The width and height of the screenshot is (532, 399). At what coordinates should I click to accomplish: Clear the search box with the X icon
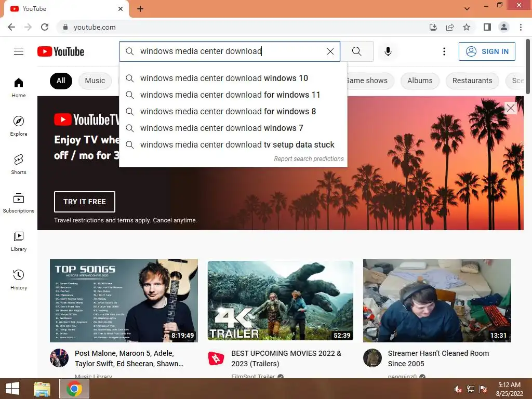[x=330, y=51]
